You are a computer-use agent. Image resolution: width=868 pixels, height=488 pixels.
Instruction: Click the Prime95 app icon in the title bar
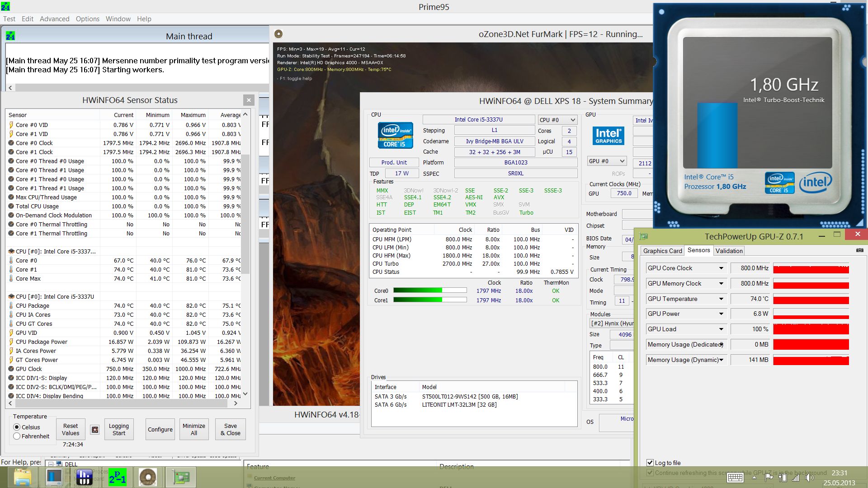(5, 6)
